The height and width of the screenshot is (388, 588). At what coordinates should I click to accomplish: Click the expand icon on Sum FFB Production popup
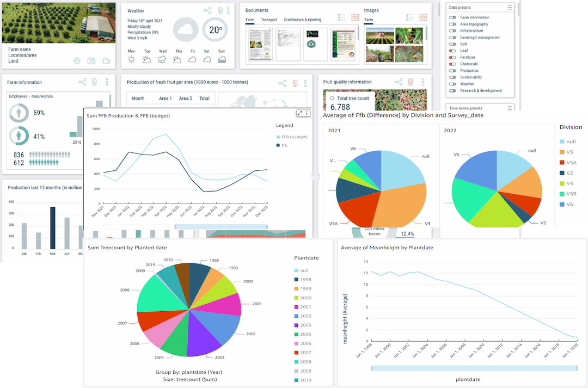pyautogui.click(x=300, y=113)
